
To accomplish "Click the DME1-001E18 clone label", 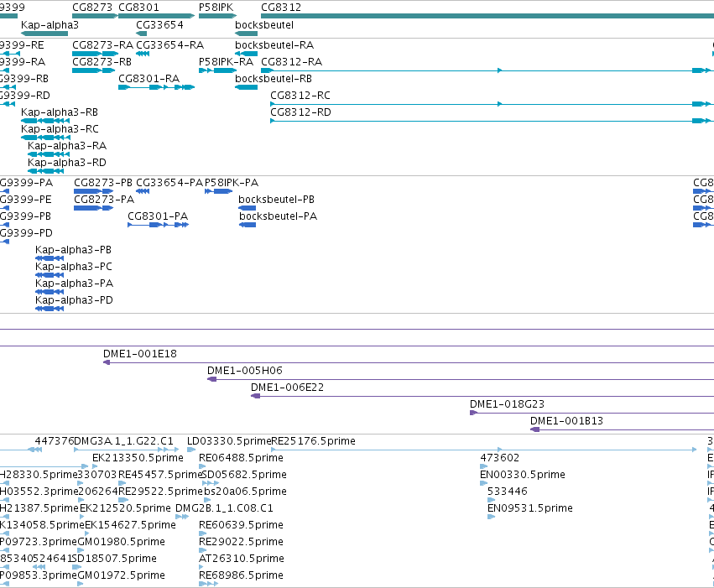I will click(140, 354).
